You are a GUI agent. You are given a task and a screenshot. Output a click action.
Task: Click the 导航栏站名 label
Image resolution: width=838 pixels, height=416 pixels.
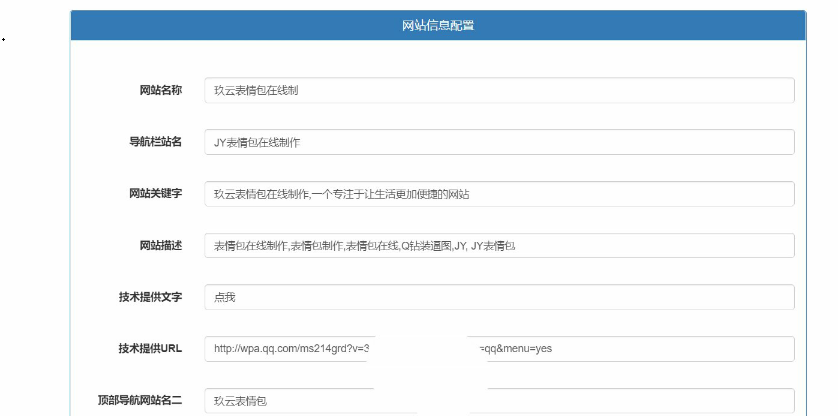tap(156, 142)
